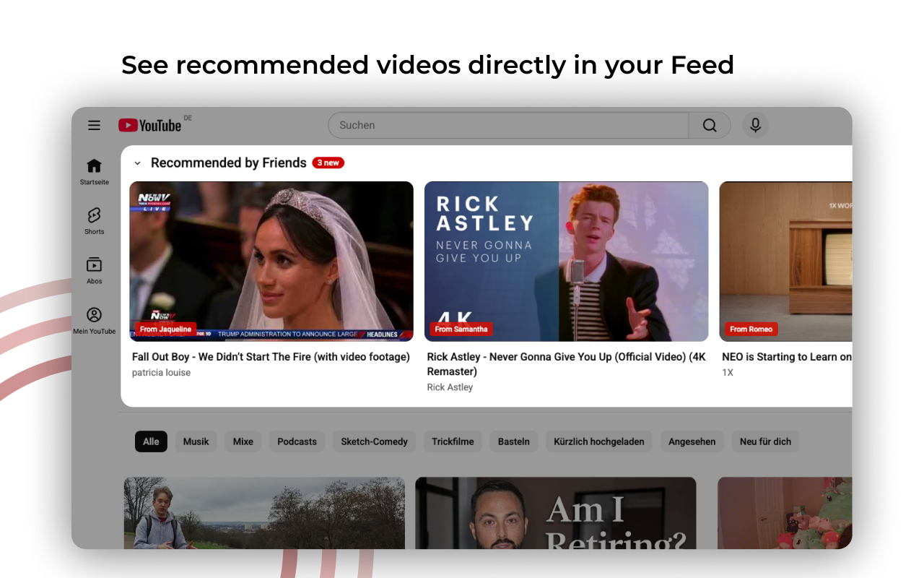
Task: Open the plush toys video thumbnail
Action: pyautogui.click(x=785, y=513)
